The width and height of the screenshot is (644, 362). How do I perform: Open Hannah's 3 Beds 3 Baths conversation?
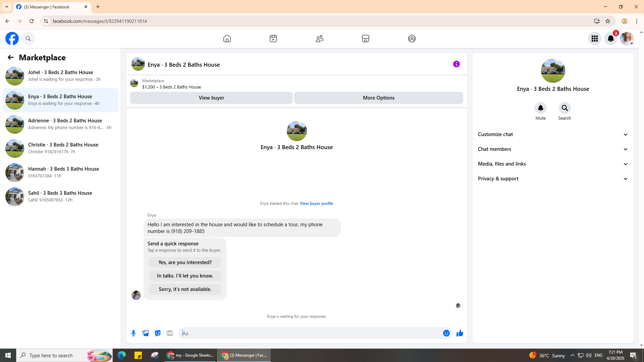pyautogui.click(x=60, y=173)
